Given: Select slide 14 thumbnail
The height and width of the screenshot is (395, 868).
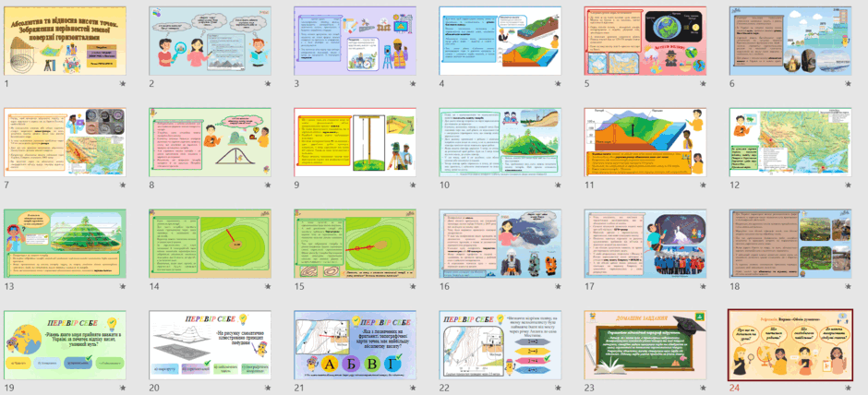Looking at the screenshot, I should [x=210, y=244].
